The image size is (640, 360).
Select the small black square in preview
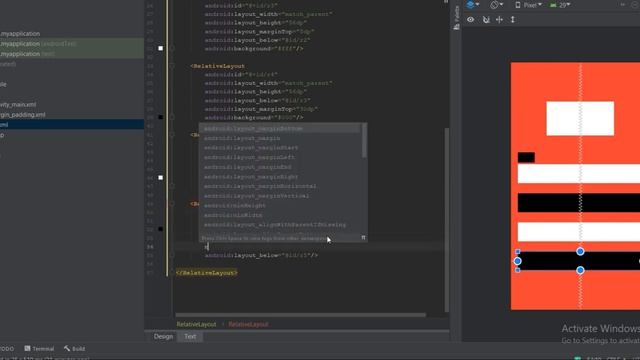[526, 158]
